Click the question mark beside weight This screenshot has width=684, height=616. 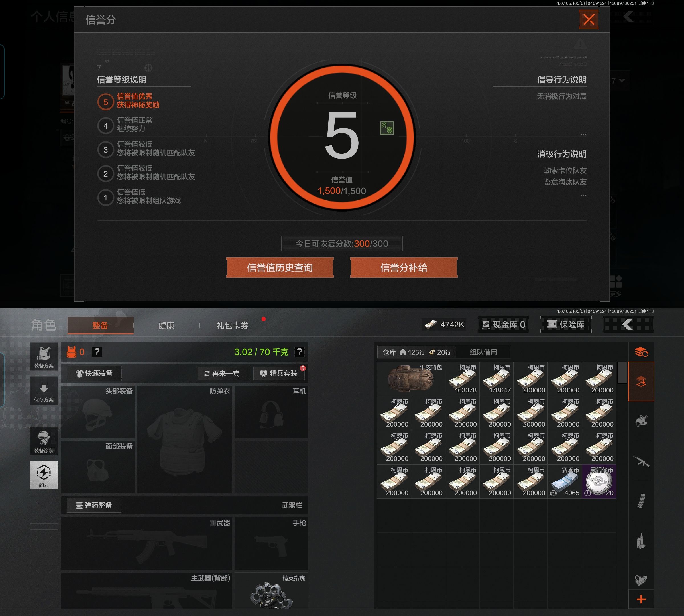299,352
